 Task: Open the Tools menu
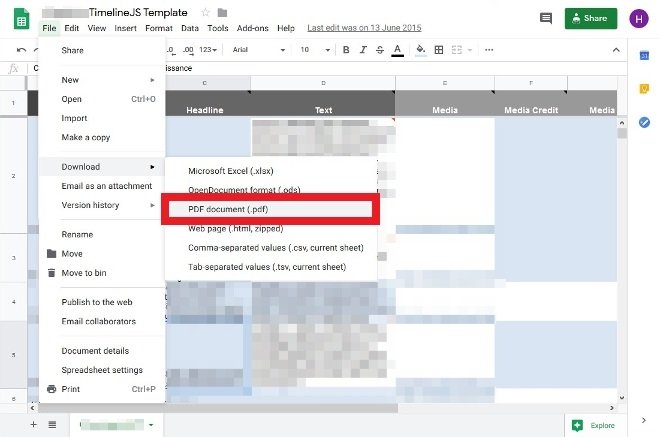[218, 28]
